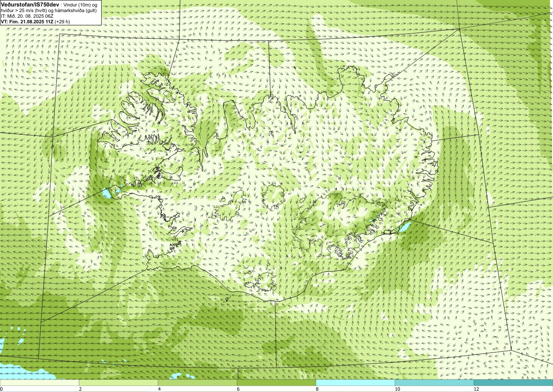The width and height of the screenshot is (553, 392).
Task: Select the 2–4 m/s light green legend swatch
Action: pos(118,383)
